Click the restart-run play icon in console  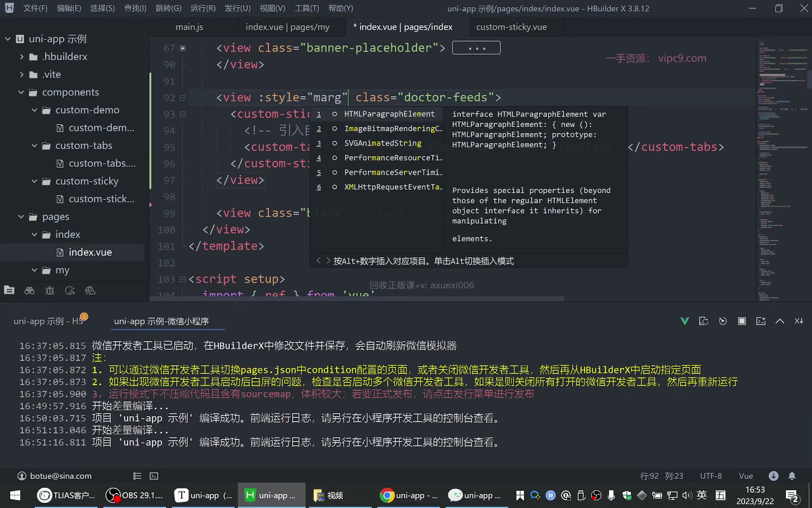tap(723, 321)
